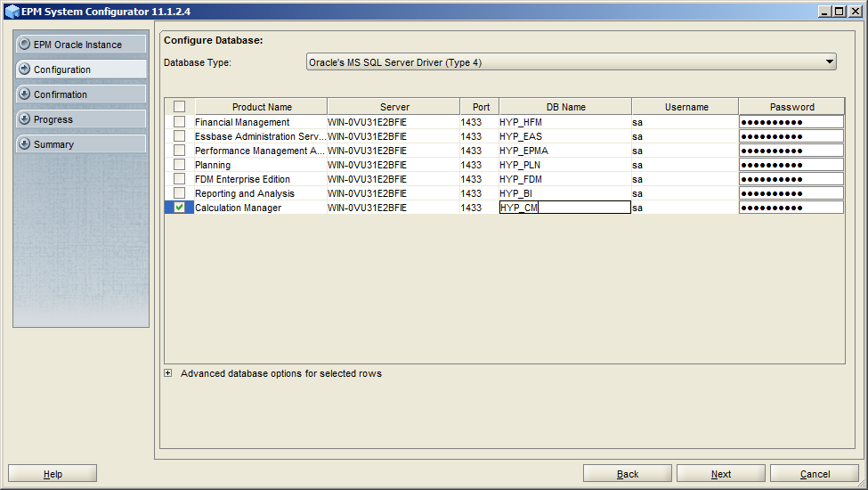
Task: Click the HYP_FDM database name cell
Action: click(x=565, y=179)
